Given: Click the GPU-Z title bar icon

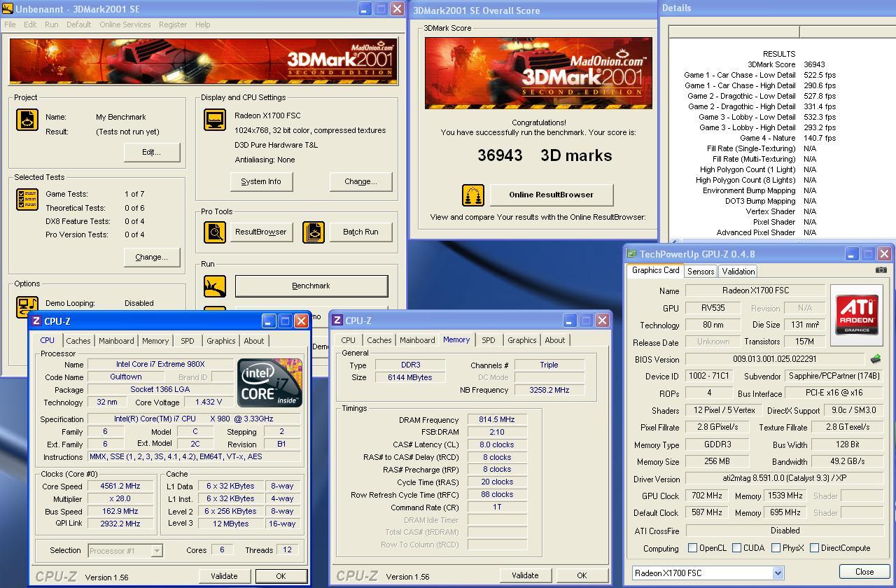Looking at the screenshot, I should [631, 254].
